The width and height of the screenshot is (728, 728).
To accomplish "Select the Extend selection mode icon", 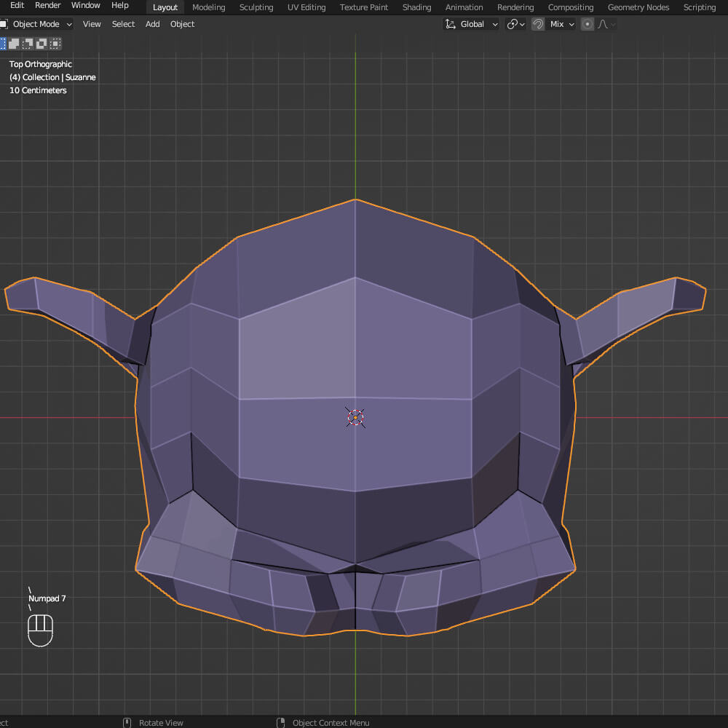I will point(14,44).
